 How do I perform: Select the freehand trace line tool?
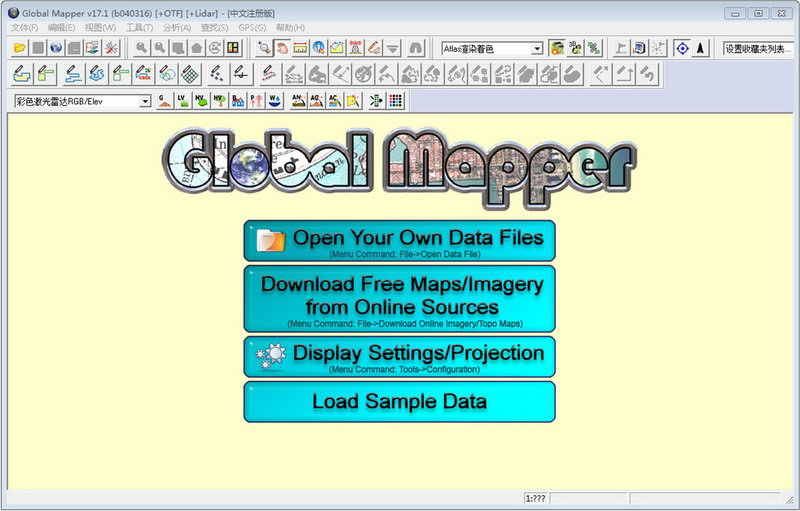point(97,74)
